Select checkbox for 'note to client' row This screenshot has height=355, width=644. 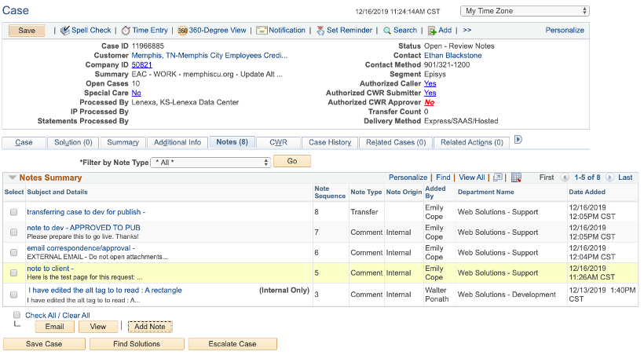click(x=14, y=273)
